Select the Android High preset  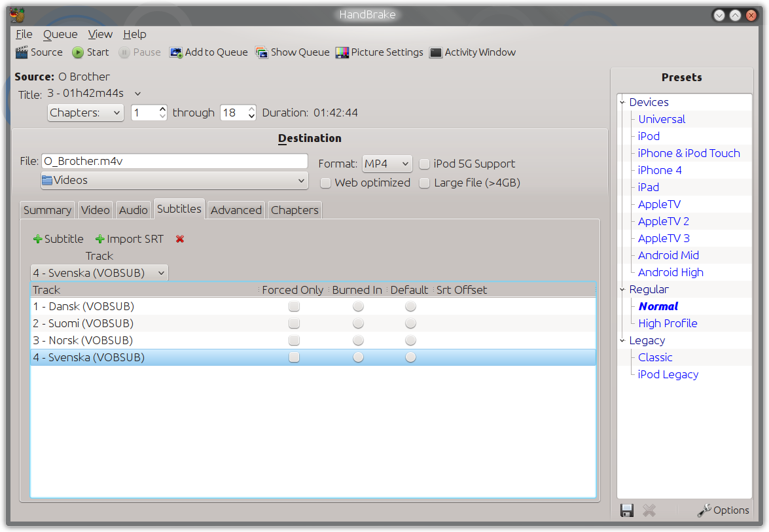coord(670,273)
